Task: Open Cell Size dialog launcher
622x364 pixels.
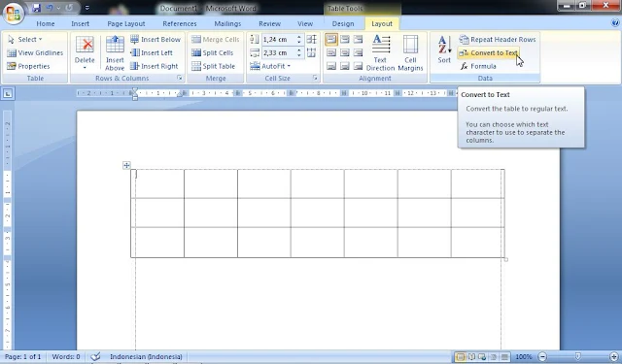Action: click(315, 78)
